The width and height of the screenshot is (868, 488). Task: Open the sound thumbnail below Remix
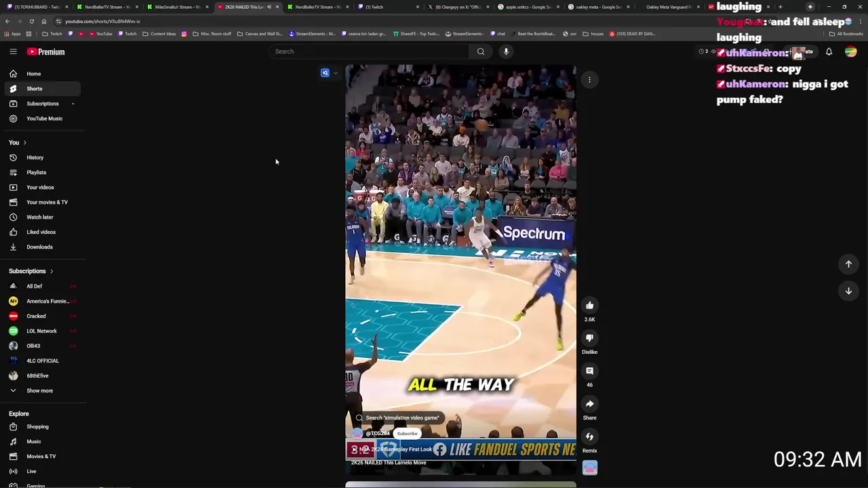point(589,468)
